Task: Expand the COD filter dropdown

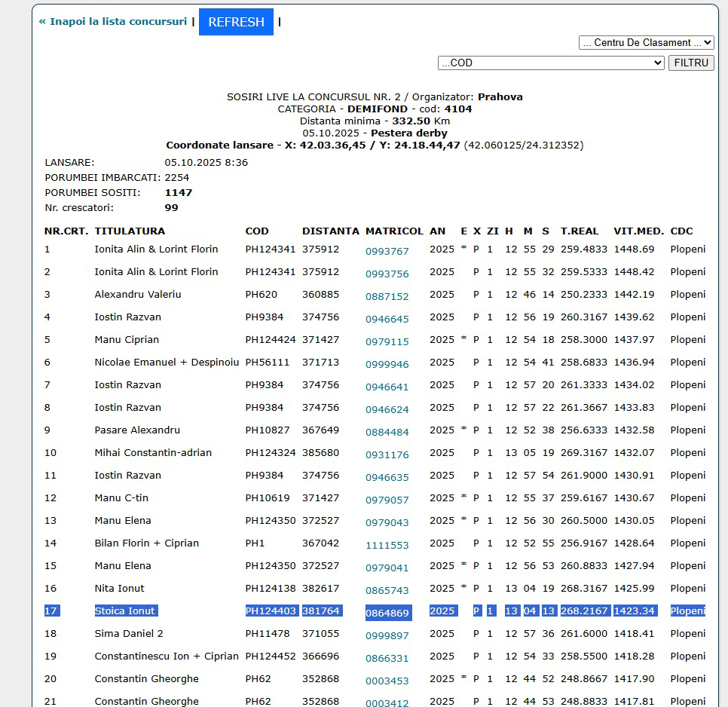Action: pyautogui.click(x=550, y=63)
